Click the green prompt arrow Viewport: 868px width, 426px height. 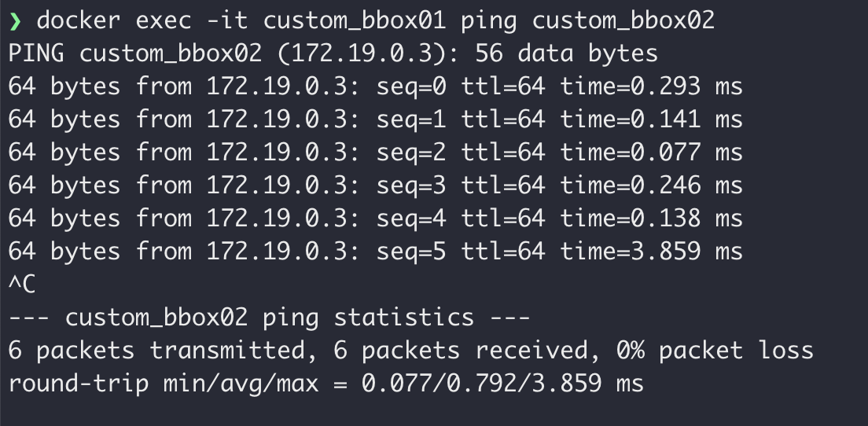point(14,21)
